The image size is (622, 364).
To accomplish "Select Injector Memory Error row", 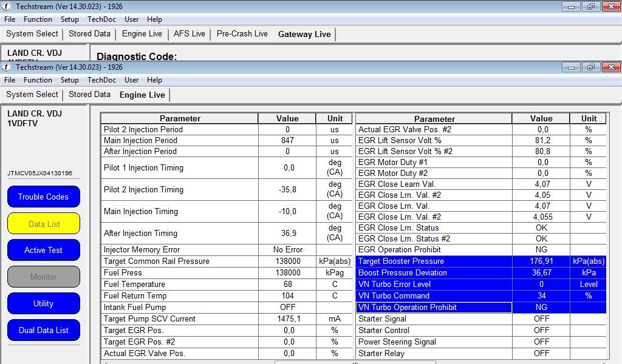I will (227, 249).
